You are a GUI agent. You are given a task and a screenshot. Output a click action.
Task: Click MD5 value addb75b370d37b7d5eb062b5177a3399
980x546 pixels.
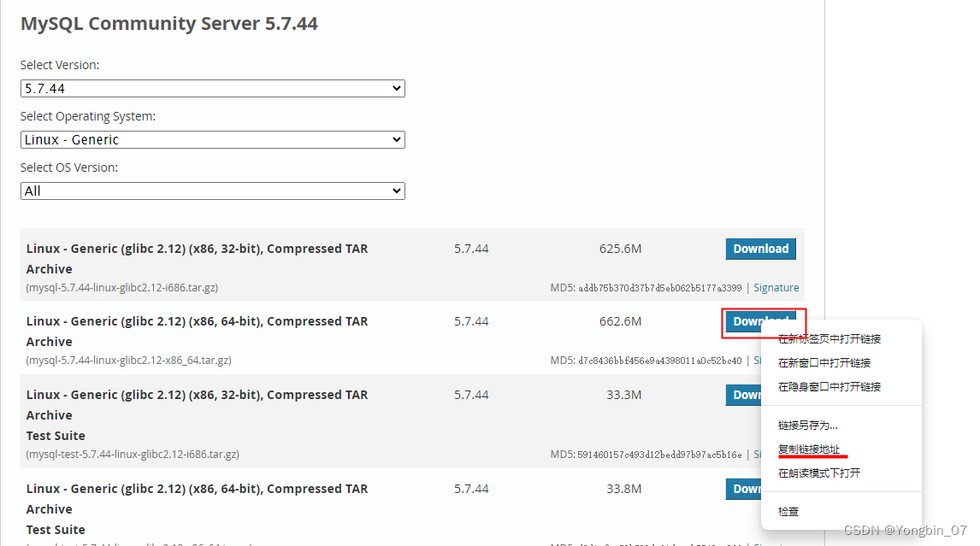point(660,288)
